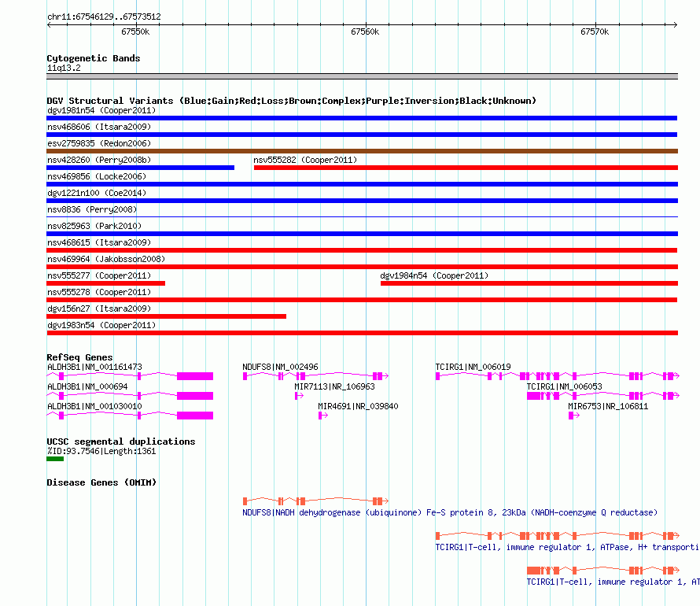The image size is (700, 606).
Task: Click the Disease Genes (OMIM) track title
Action: 101,482
